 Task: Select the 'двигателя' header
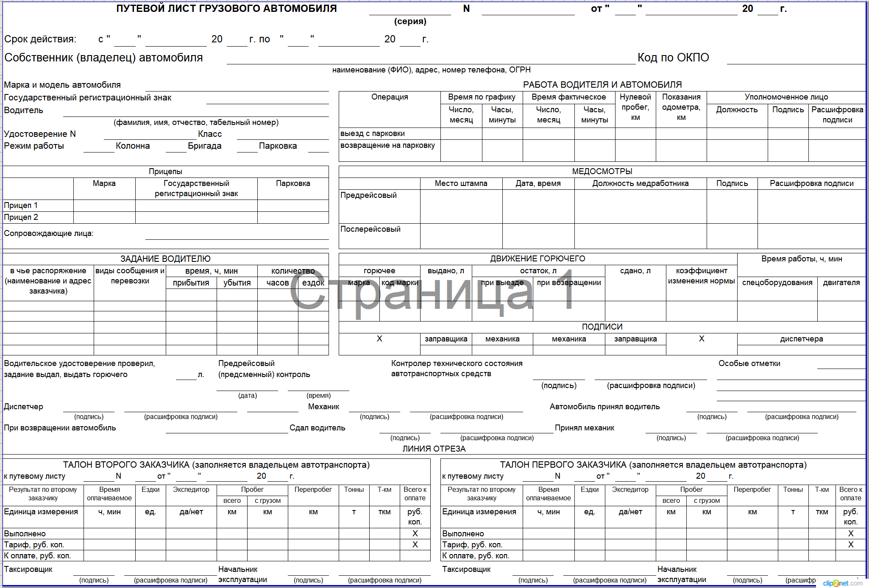pyautogui.click(x=841, y=283)
